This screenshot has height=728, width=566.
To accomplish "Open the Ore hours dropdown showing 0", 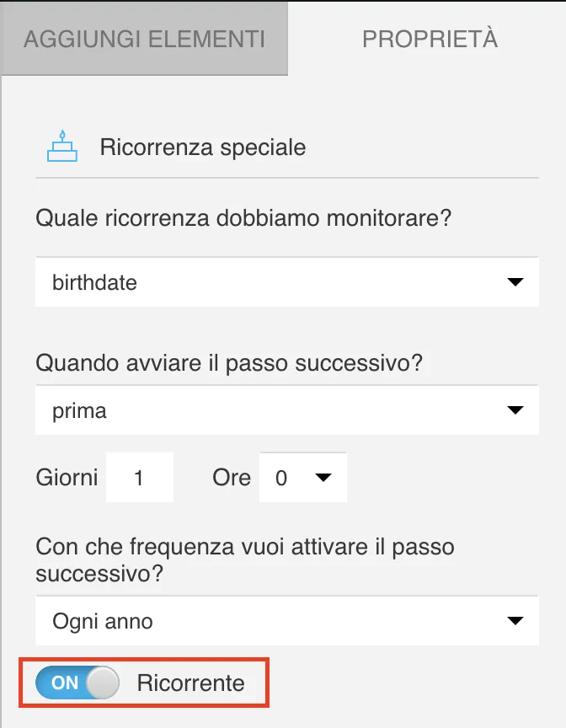I will tap(303, 477).
